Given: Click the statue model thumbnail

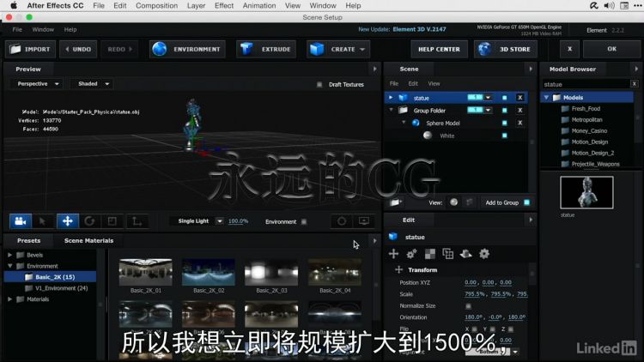Looking at the screenshot, I should (x=586, y=192).
